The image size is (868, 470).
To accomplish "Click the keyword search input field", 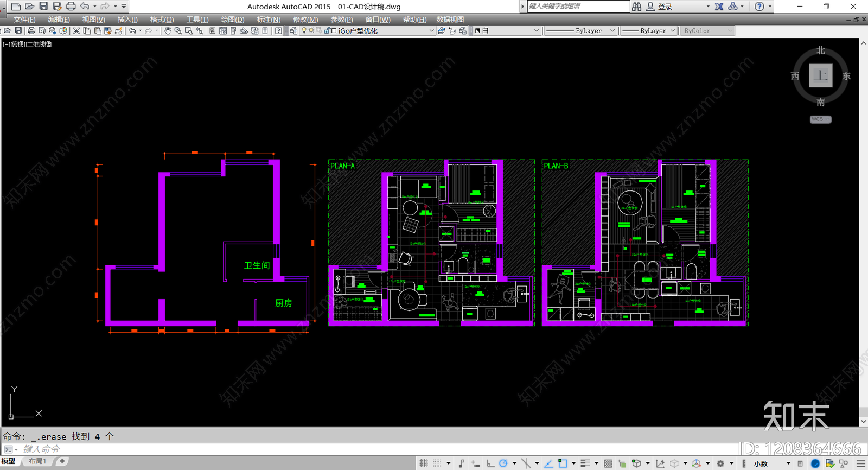I will pyautogui.click(x=578, y=6).
